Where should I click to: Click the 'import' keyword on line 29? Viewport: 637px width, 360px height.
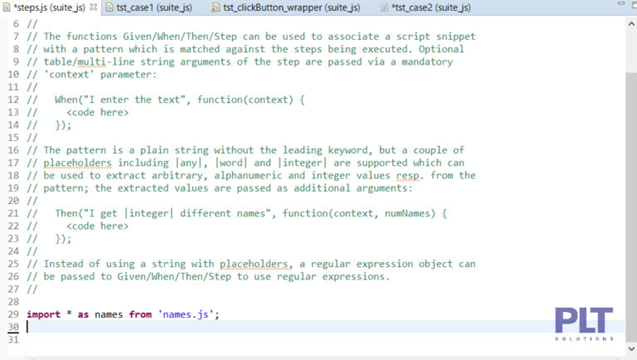(x=43, y=314)
